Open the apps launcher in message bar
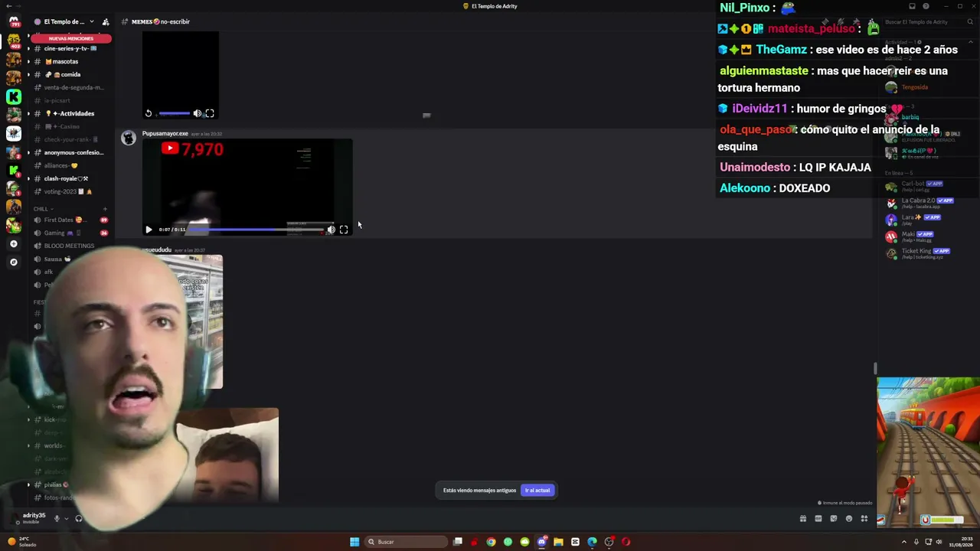 [x=864, y=518]
